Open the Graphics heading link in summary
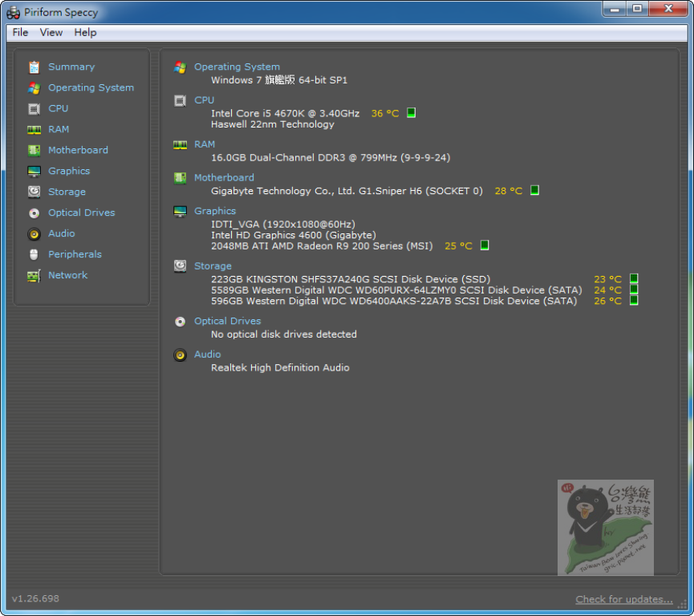 215,211
